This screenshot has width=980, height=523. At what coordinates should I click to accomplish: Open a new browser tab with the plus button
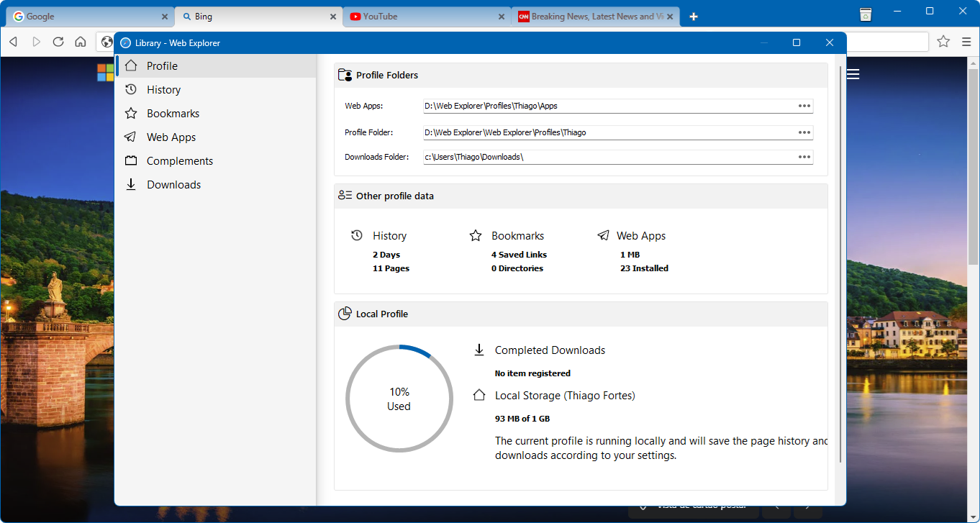tap(694, 16)
